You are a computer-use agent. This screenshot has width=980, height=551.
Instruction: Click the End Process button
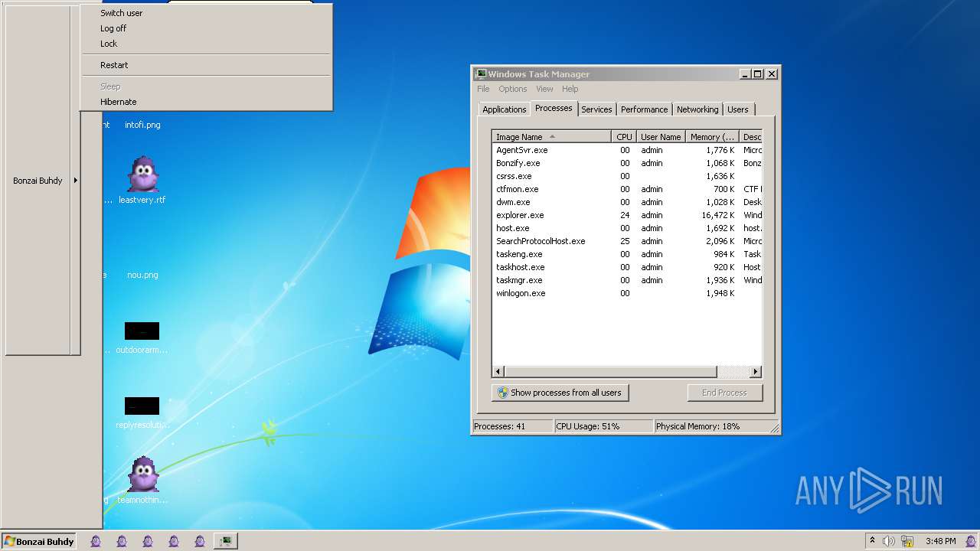(724, 393)
